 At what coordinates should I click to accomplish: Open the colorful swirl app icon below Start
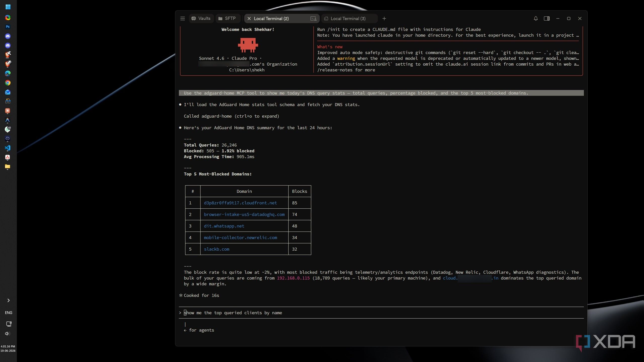click(8, 18)
